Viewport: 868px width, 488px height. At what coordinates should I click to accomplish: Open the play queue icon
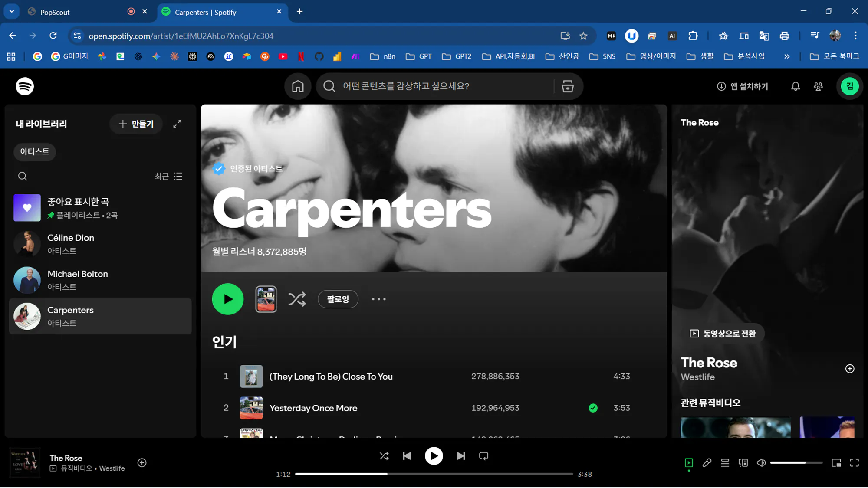point(725,463)
